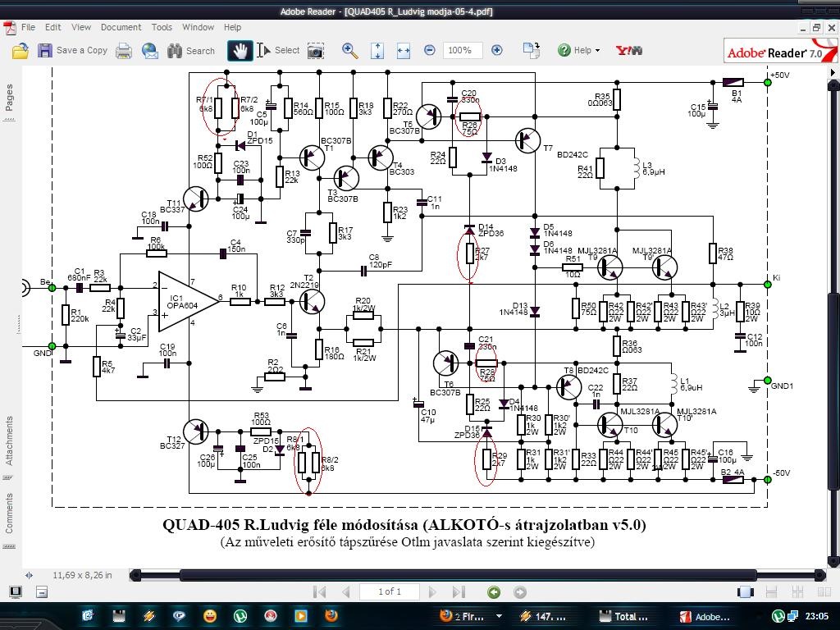Go to the last page

(x=459, y=592)
